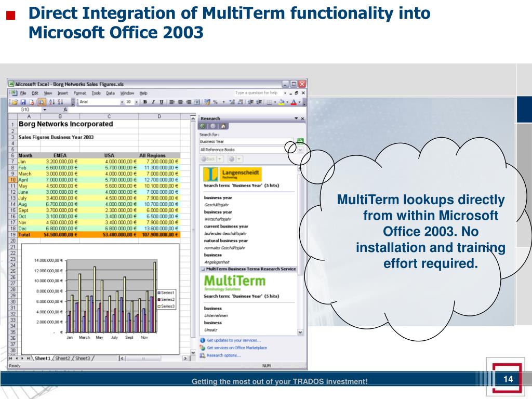
Task: Click the Langenscheidt logo in results
Action: click(232, 174)
